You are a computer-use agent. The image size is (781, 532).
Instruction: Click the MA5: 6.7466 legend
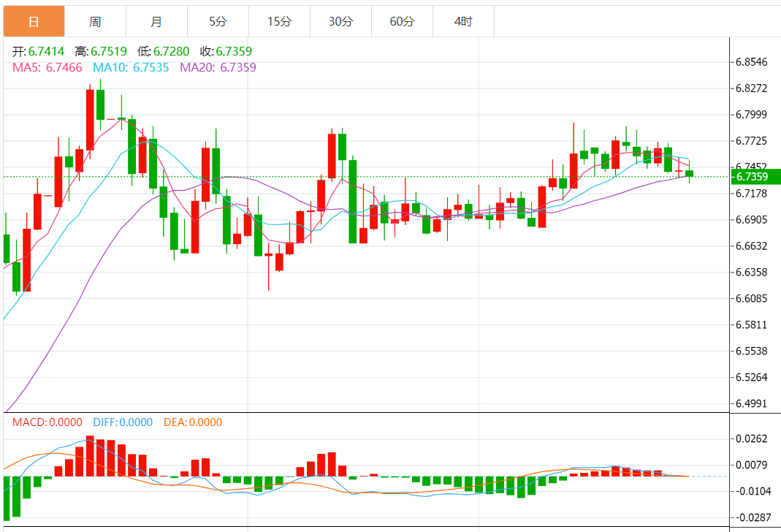(x=47, y=67)
